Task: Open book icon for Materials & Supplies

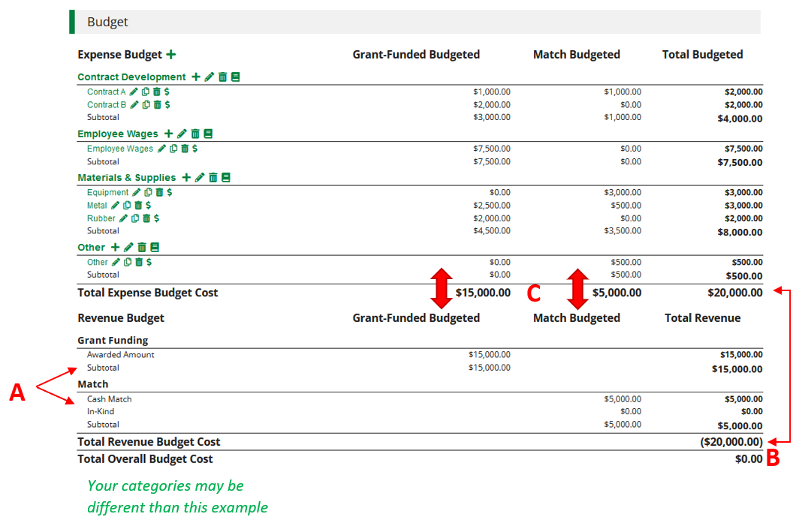Action: pos(226,178)
